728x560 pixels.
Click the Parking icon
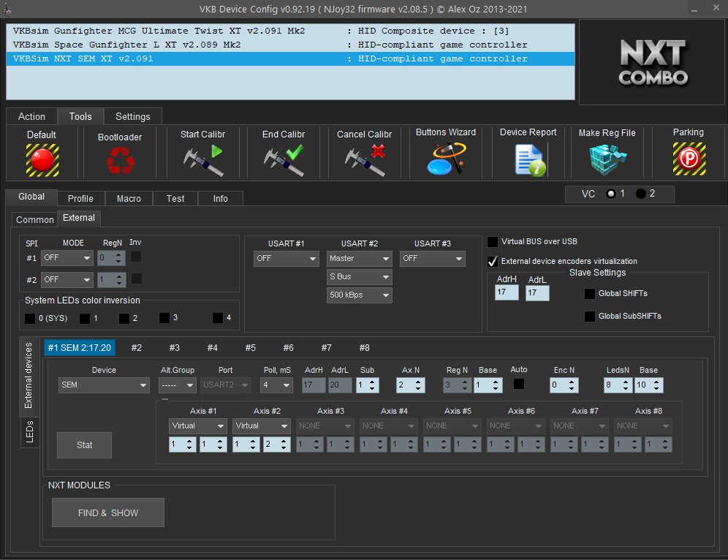tap(688, 159)
